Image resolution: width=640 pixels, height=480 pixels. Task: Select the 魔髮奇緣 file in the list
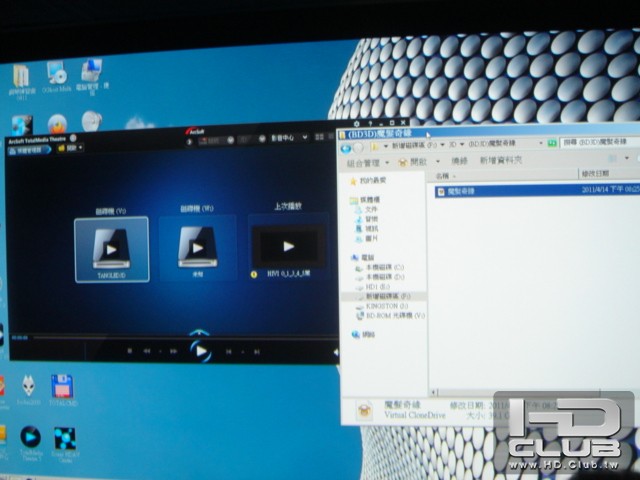click(537, 191)
